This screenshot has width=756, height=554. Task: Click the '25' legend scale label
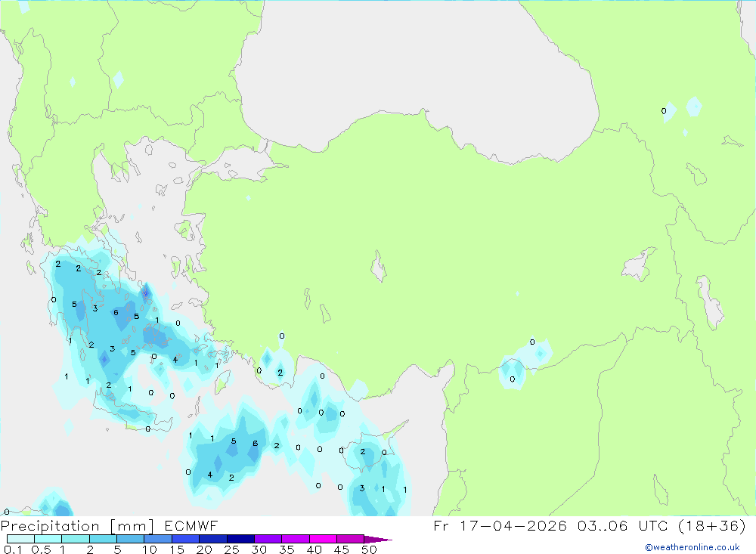(x=232, y=549)
